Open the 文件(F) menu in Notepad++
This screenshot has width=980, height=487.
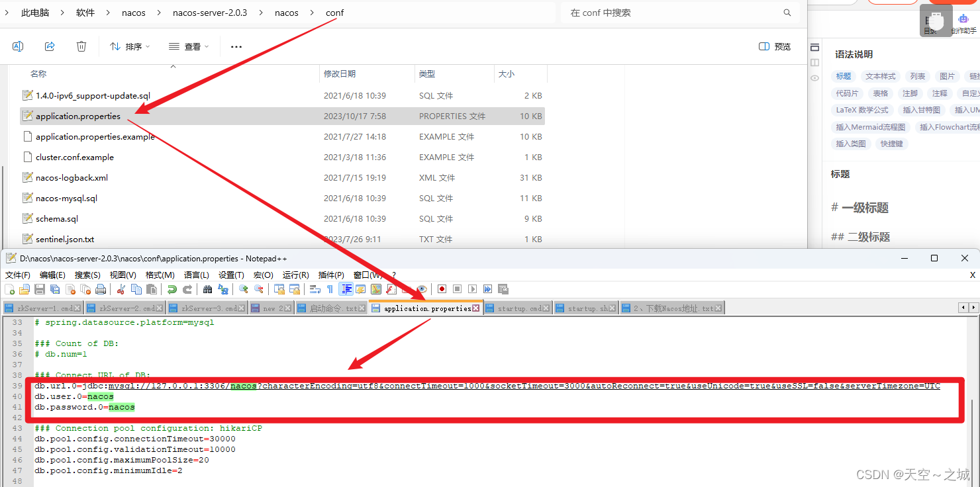18,275
